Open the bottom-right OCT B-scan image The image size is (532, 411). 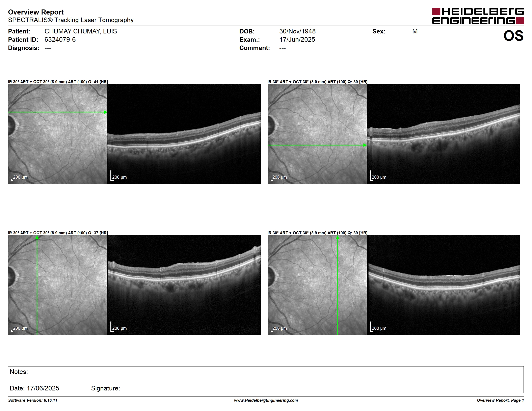point(444,285)
